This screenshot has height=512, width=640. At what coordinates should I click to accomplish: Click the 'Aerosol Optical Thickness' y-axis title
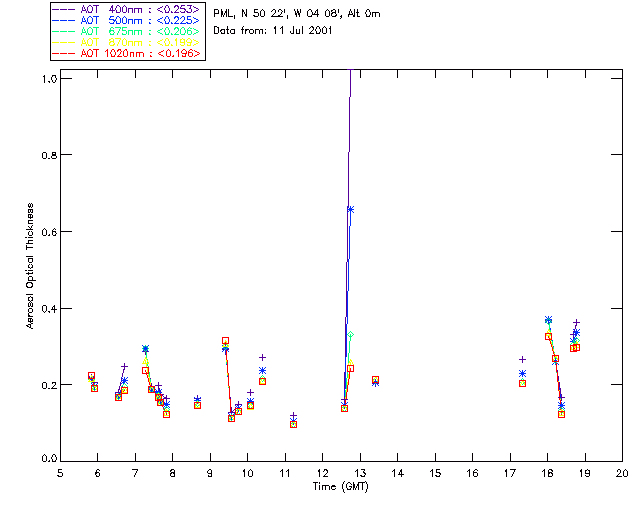pos(32,268)
